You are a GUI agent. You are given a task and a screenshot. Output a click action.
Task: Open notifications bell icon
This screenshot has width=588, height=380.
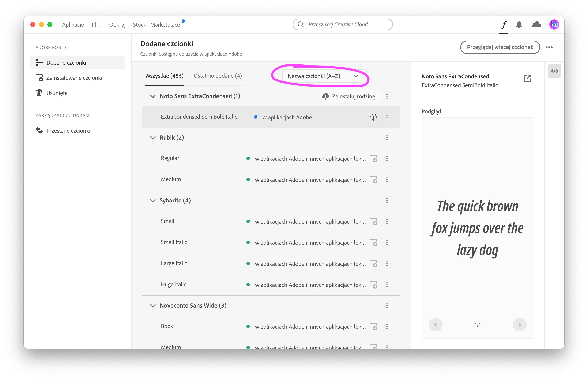519,25
